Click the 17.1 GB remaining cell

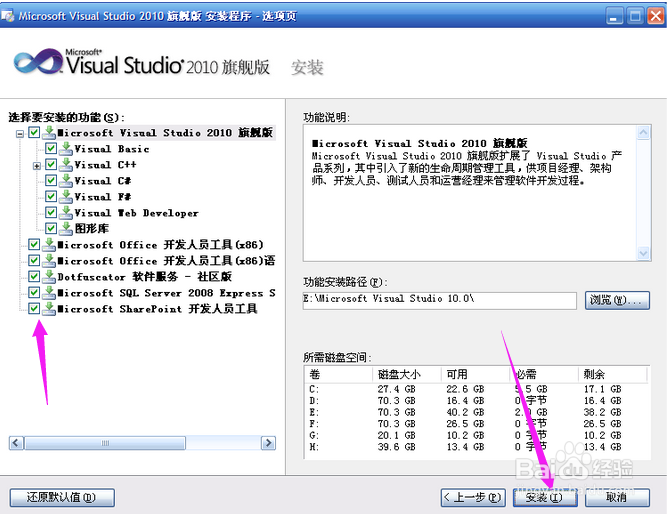pyautogui.click(x=603, y=389)
